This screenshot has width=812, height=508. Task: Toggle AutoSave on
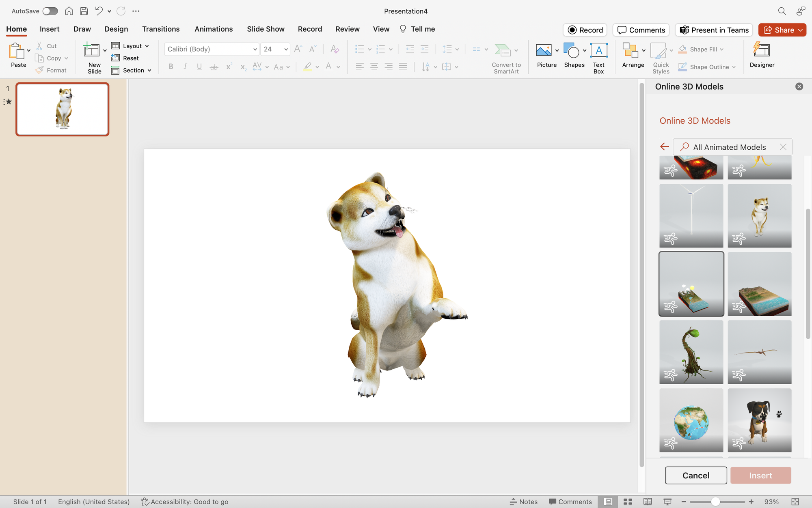click(x=50, y=11)
